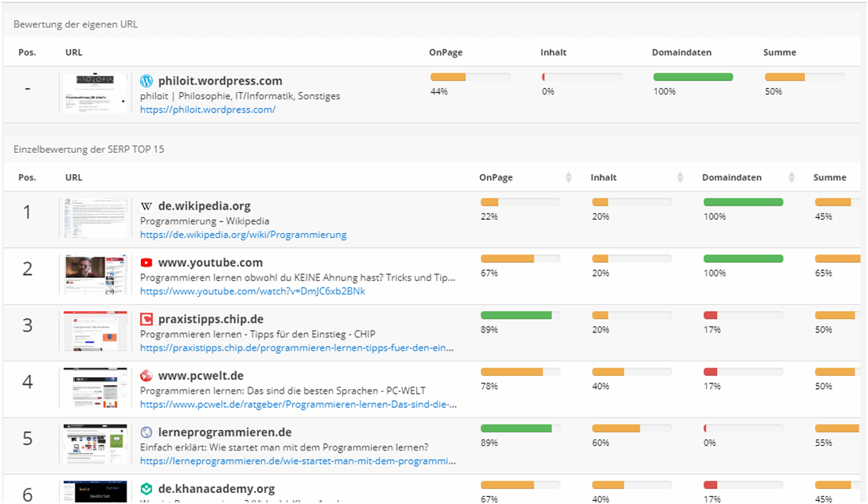The height and width of the screenshot is (504, 868).
Task: Click the YouTube video page thumbnail
Action: [95, 276]
